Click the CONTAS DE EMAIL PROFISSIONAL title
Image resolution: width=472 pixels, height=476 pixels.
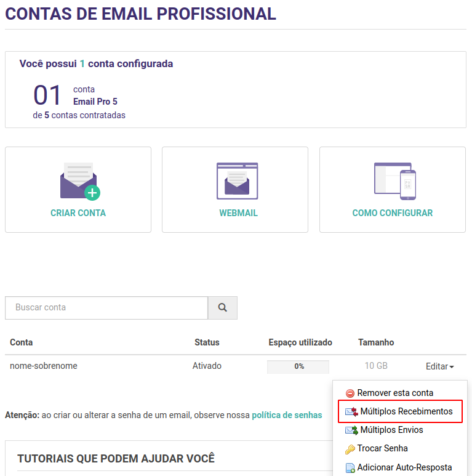pos(141,14)
